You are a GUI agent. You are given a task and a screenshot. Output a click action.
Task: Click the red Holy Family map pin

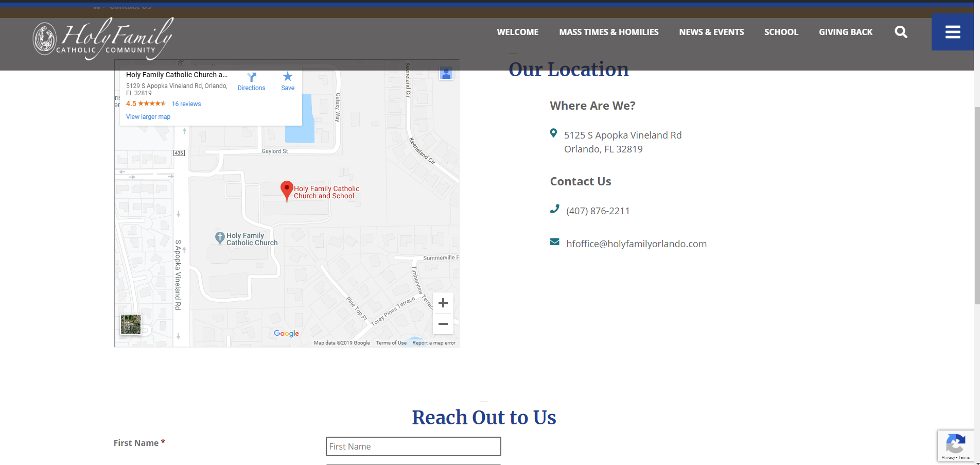click(287, 190)
